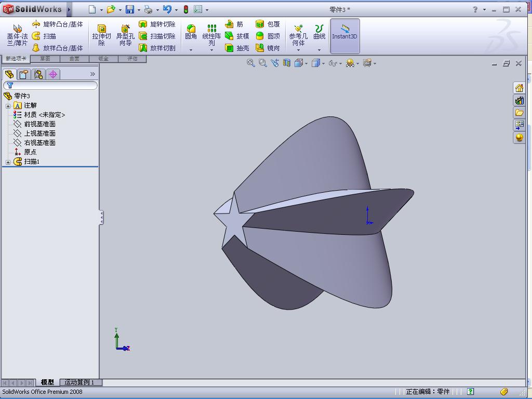Save the part with floppy icon
532x399 pixels.
tap(129, 9)
